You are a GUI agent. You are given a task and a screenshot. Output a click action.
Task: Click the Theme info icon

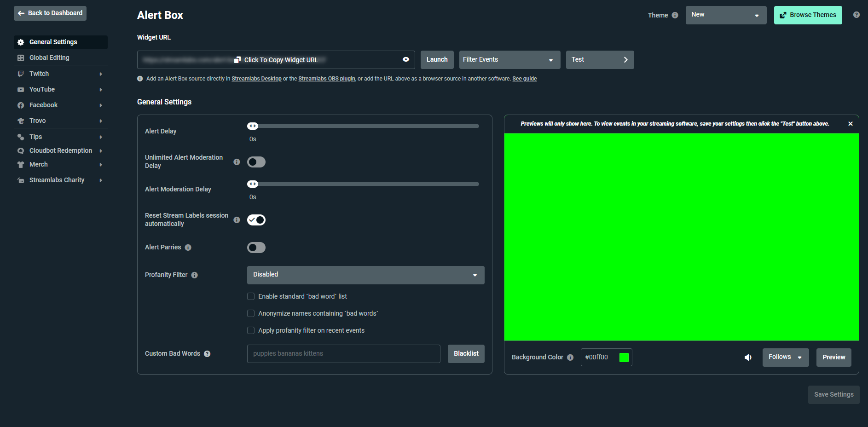675,15
